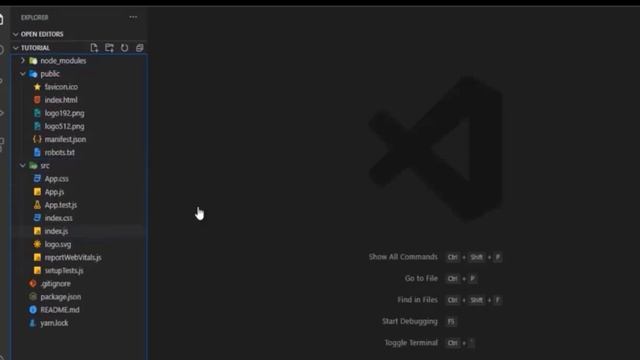Collapse the public folder chevron
The width and height of the screenshot is (640, 360).
tap(23, 74)
